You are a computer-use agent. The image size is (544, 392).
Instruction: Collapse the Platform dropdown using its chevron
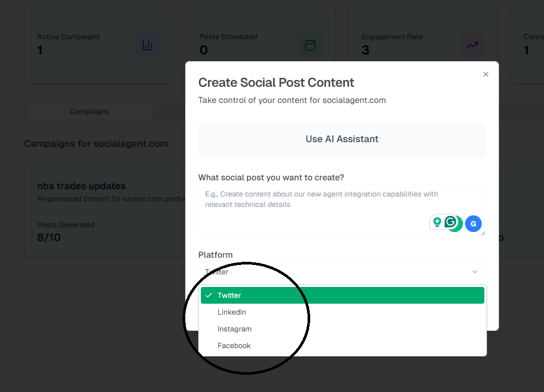pyautogui.click(x=475, y=272)
